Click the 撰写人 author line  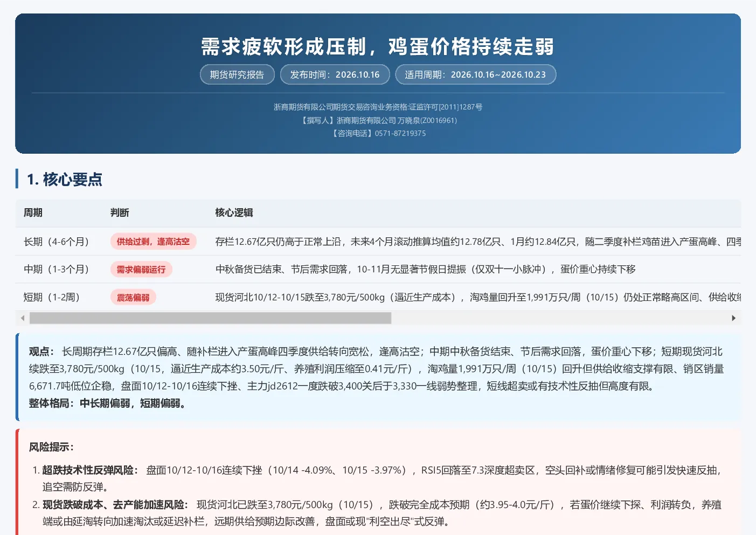(378, 120)
